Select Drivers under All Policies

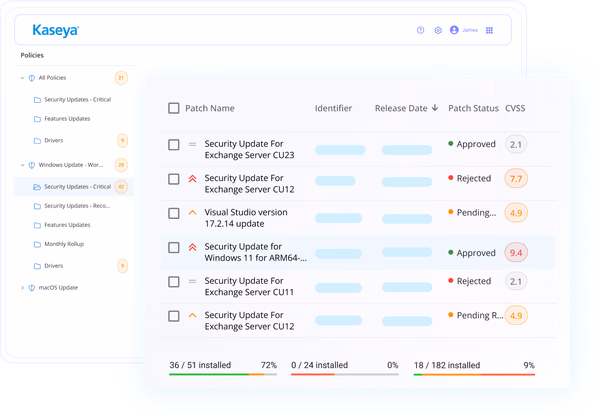(54, 141)
